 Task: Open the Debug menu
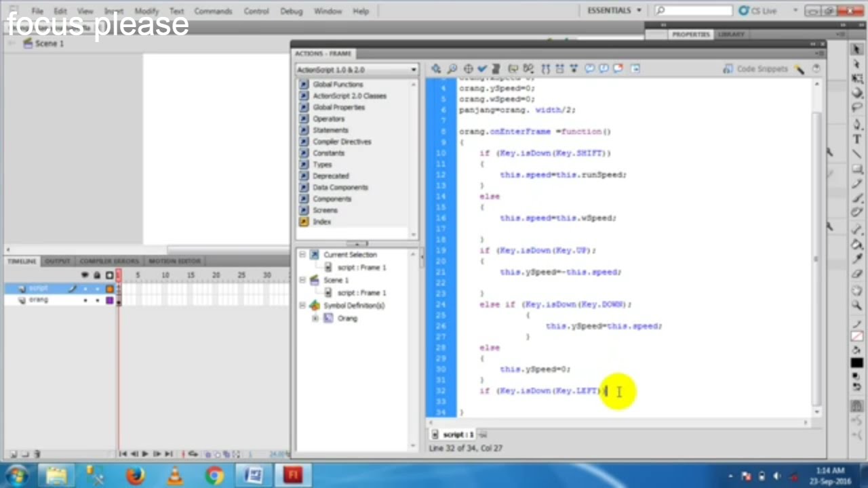292,11
